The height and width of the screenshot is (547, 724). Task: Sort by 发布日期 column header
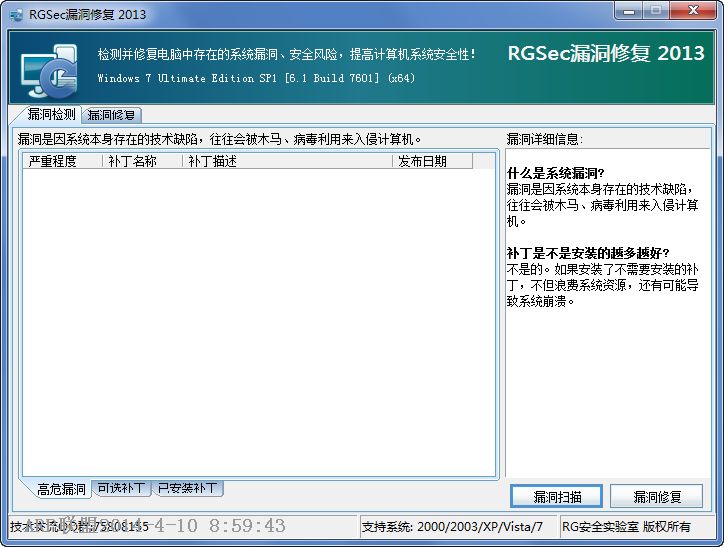pyautogui.click(x=433, y=161)
